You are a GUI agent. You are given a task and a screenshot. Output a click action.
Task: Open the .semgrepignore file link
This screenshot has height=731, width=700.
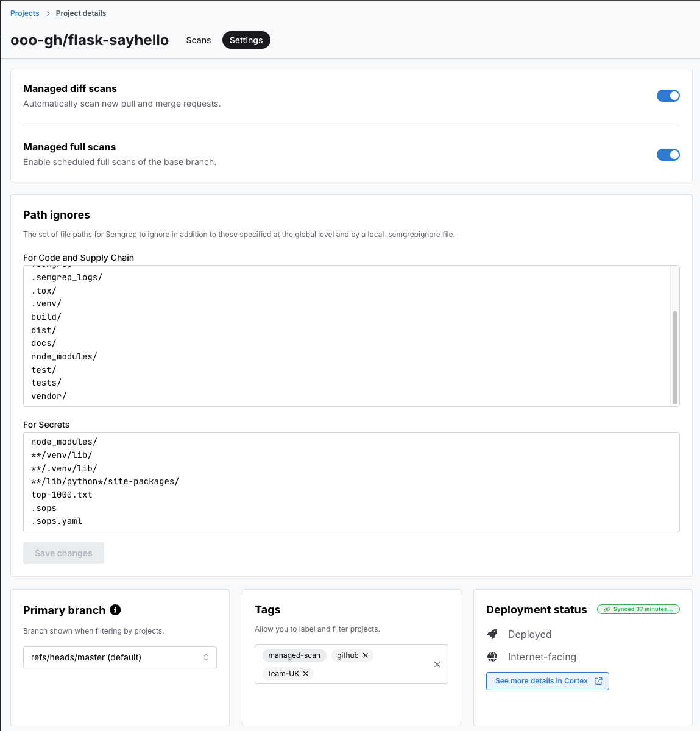coord(414,234)
